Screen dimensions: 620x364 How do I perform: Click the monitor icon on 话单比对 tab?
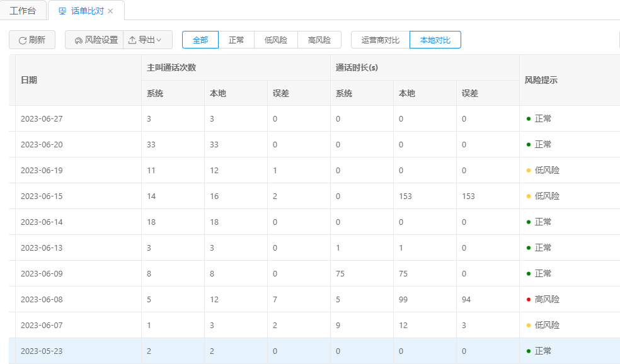(x=62, y=11)
